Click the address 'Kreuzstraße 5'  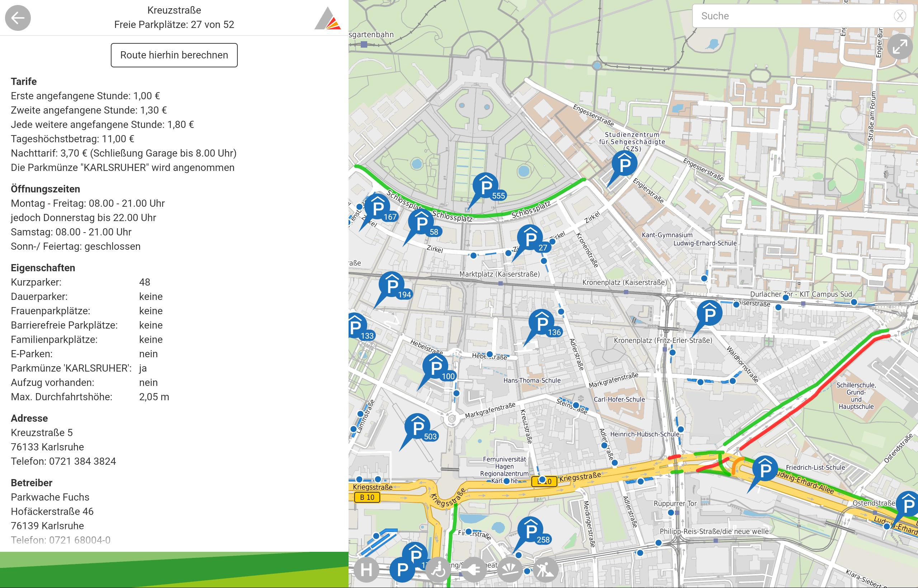pos(42,432)
